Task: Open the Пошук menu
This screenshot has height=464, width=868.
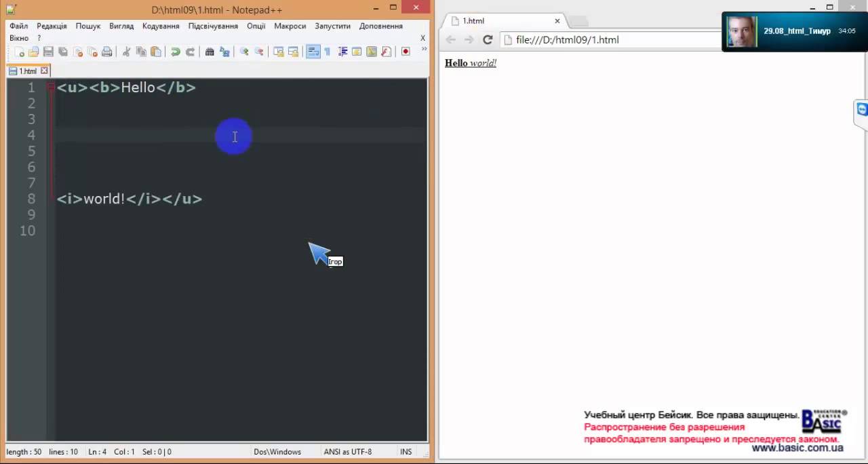Action: pos(88,26)
